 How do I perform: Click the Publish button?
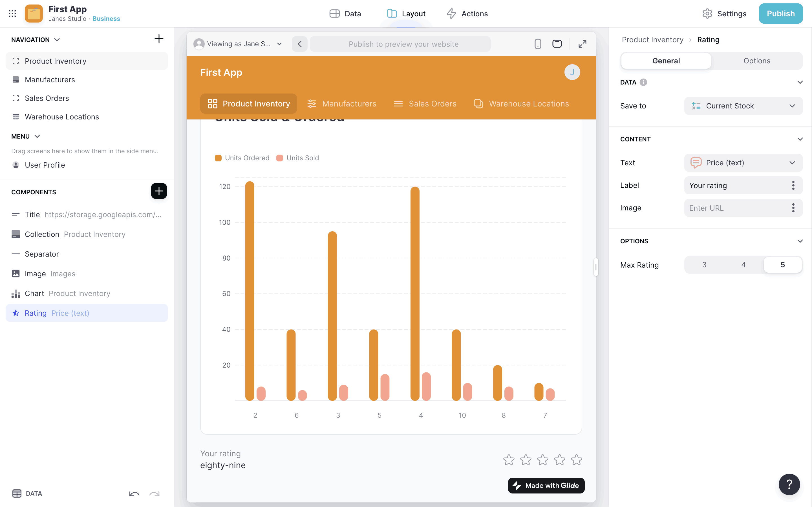(x=780, y=14)
